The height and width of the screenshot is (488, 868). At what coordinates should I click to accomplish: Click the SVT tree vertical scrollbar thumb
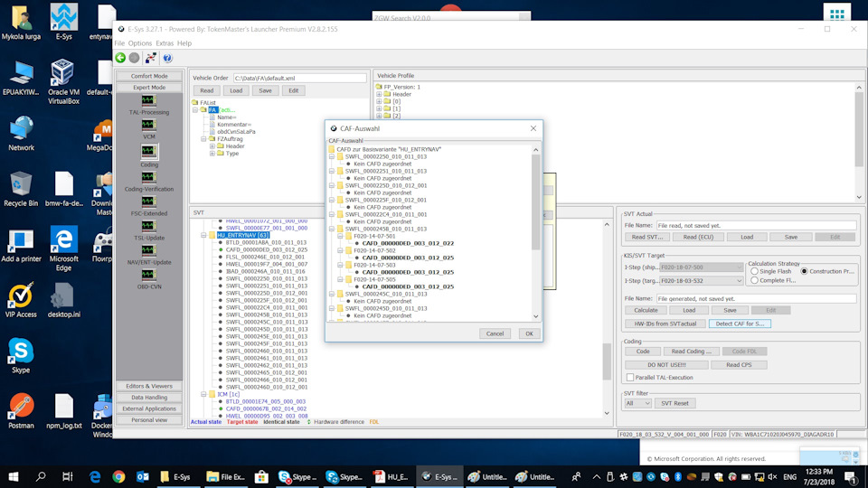pos(607,361)
